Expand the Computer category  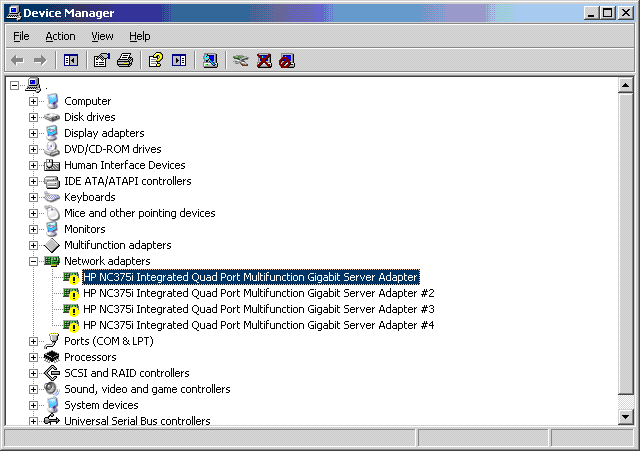coord(33,101)
